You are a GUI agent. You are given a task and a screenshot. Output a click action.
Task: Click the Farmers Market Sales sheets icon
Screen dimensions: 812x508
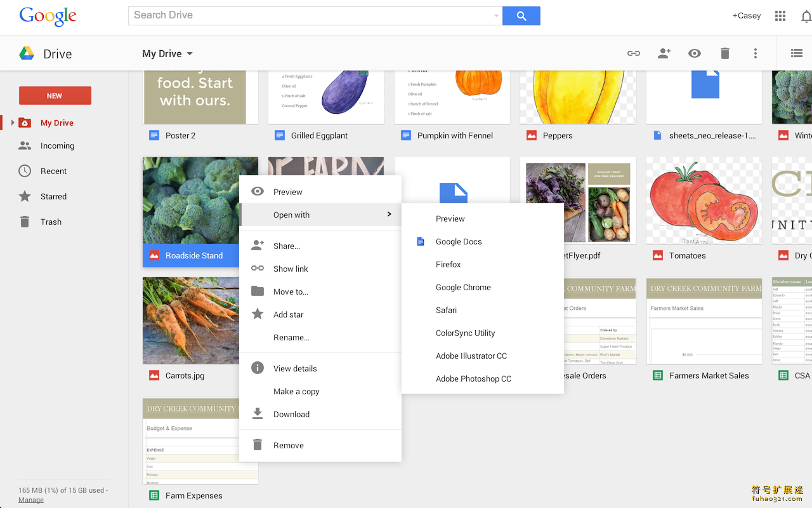pyautogui.click(x=658, y=375)
